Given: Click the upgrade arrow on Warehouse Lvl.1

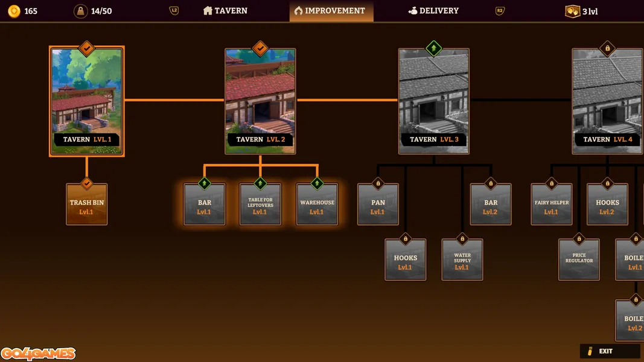Looking at the screenshot, I should point(317,183).
